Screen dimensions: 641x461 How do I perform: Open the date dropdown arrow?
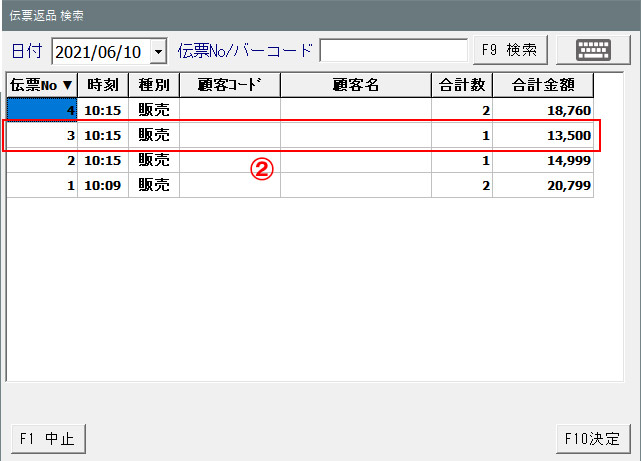point(158,50)
